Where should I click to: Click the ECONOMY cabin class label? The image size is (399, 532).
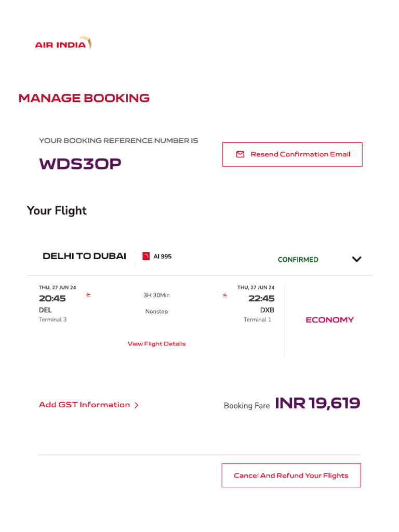329,320
